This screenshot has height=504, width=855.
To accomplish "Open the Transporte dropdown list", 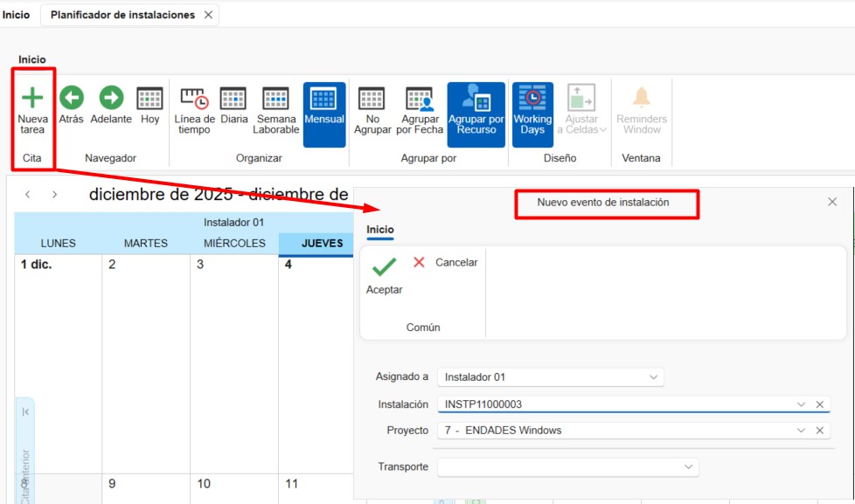I will point(688,467).
